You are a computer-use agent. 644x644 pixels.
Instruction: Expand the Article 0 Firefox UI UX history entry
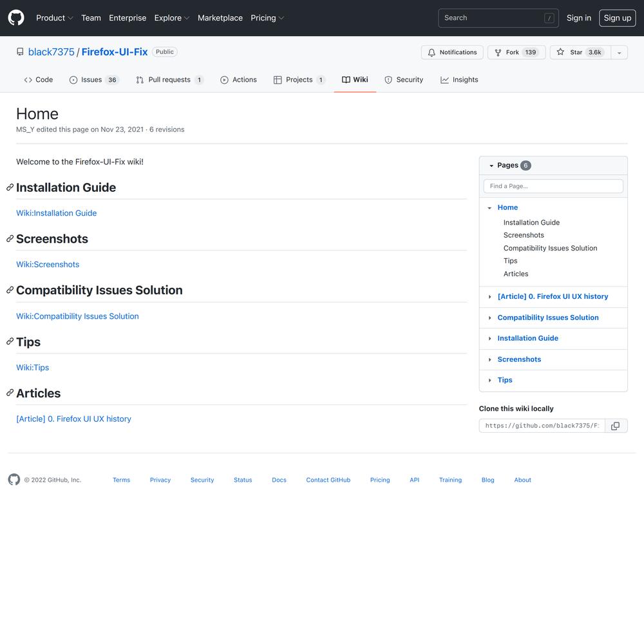point(489,296)
